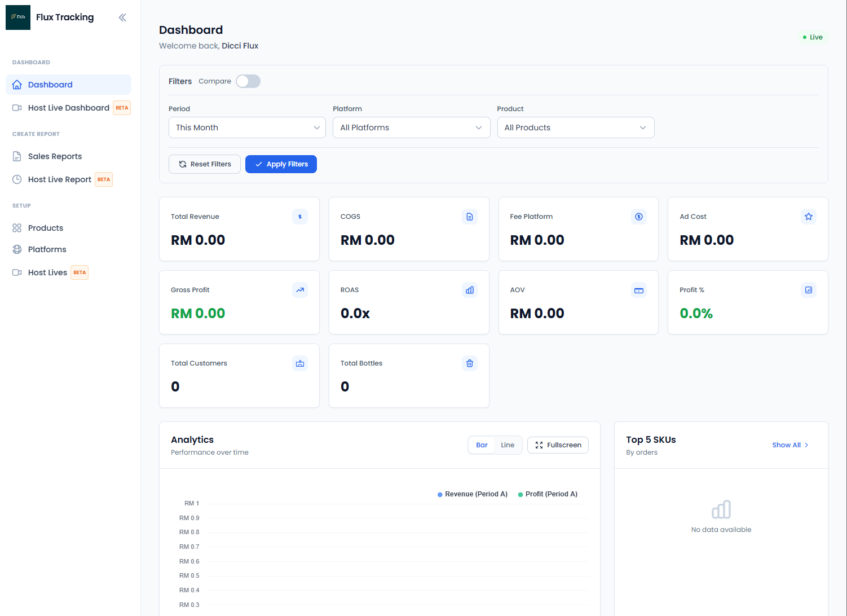
Task: Click the trash icon on Total Bottles card
Action: tap(469, 363)
